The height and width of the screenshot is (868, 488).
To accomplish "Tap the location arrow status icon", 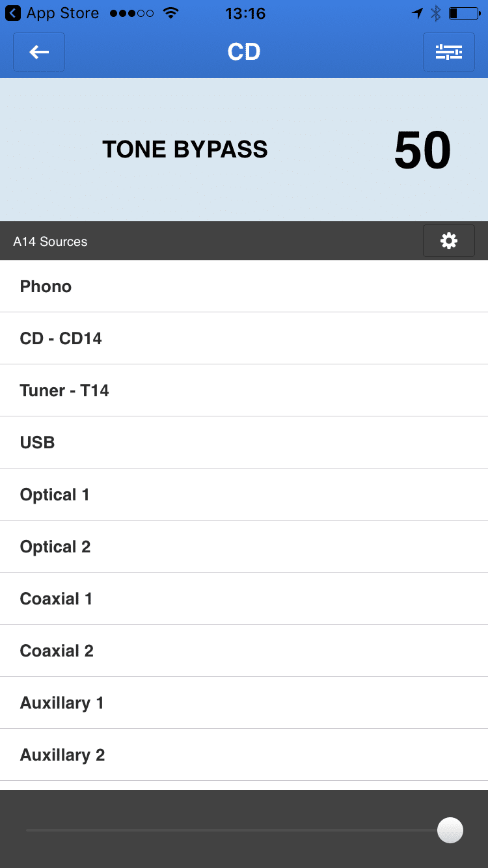I will [x=417, y=13].
